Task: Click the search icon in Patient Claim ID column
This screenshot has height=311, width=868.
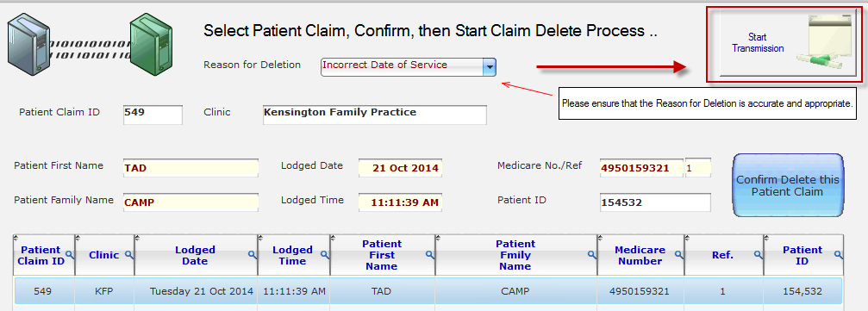Action: tap(69, 254)
